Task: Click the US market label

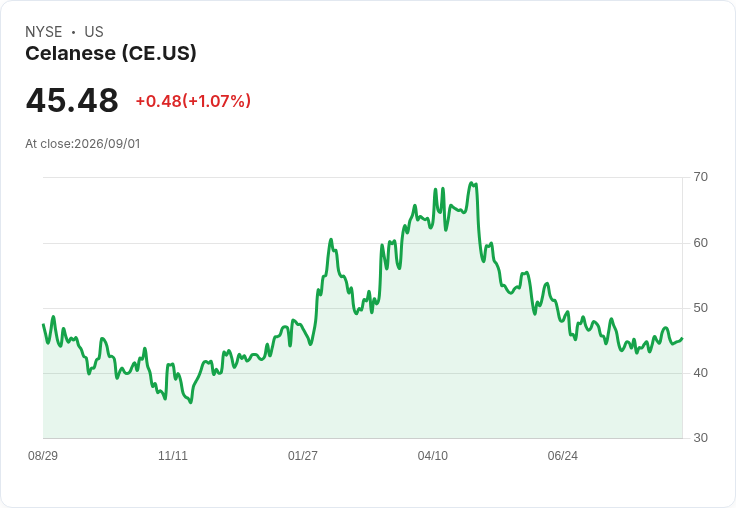Action: pyautogui.click(x=94, y=32)
